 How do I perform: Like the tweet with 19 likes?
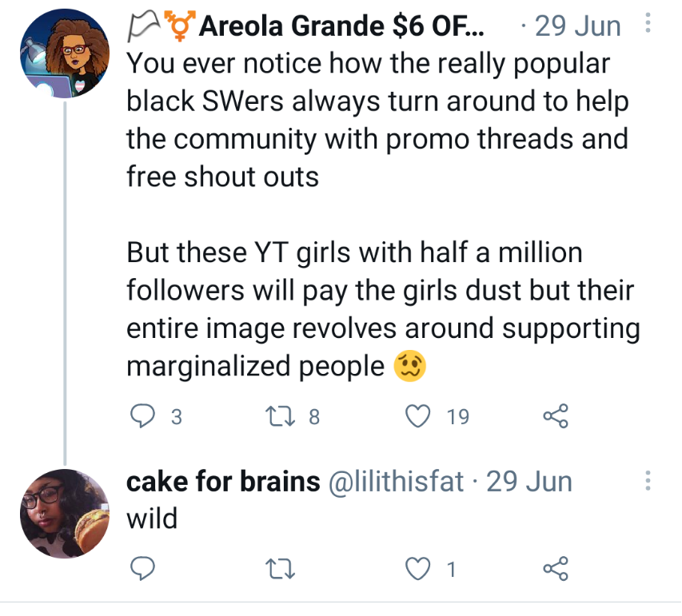click(x=419, y=415)
